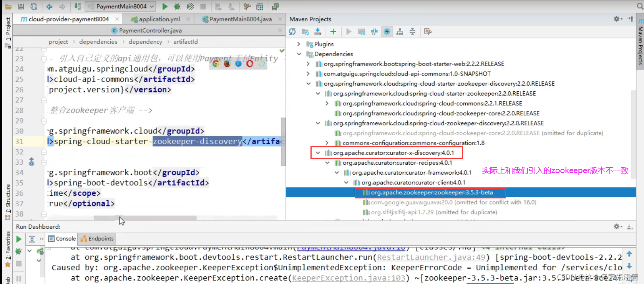Collapse the Dependencies node

(x=299, y=54)
